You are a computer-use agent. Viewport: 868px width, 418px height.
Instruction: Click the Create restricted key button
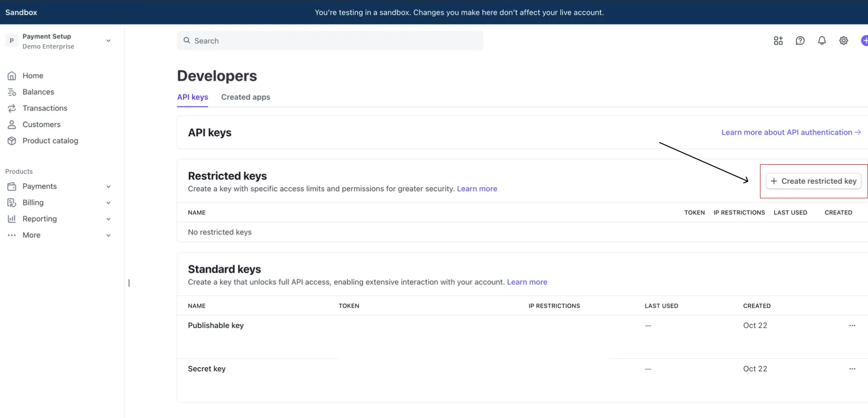coord(814,181)
